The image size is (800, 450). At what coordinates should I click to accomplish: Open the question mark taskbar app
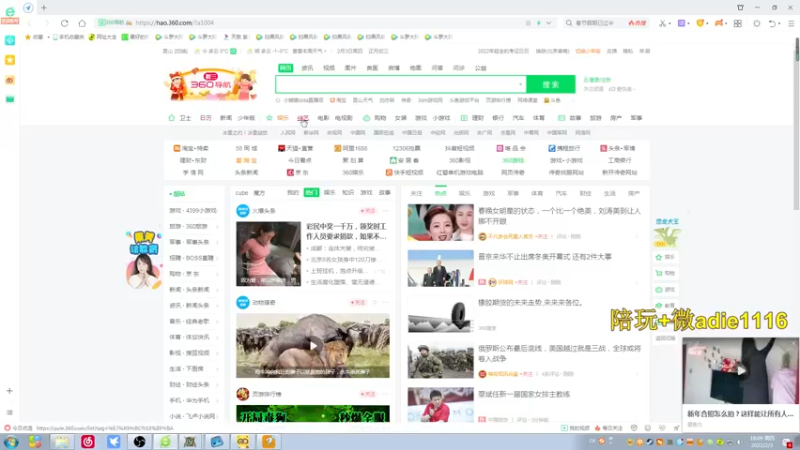pyautogui.click(x=269, y=442)
